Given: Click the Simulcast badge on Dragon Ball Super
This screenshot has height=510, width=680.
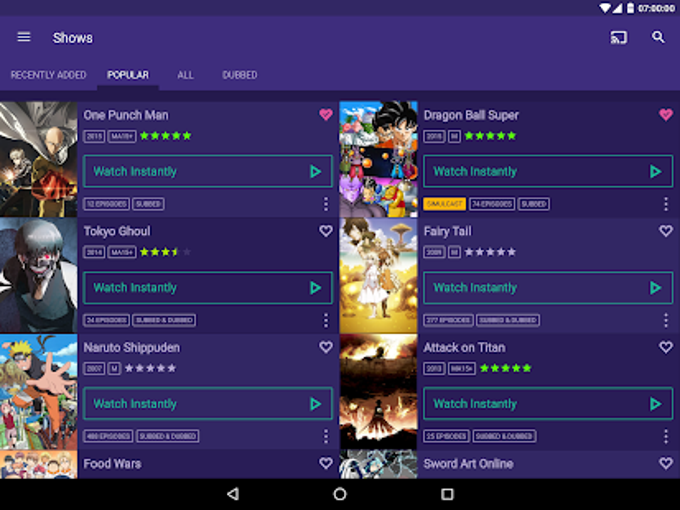Looking at the screenshot, I should 445,204.
